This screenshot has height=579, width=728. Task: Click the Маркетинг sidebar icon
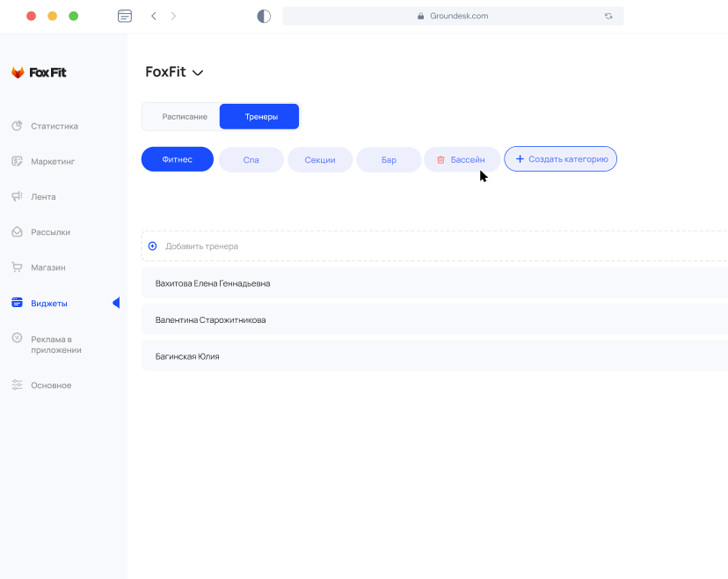(18, 161)
